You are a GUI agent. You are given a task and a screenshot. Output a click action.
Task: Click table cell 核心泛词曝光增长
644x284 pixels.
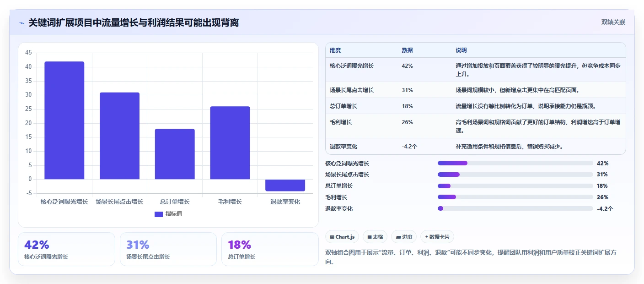point(352,66)
